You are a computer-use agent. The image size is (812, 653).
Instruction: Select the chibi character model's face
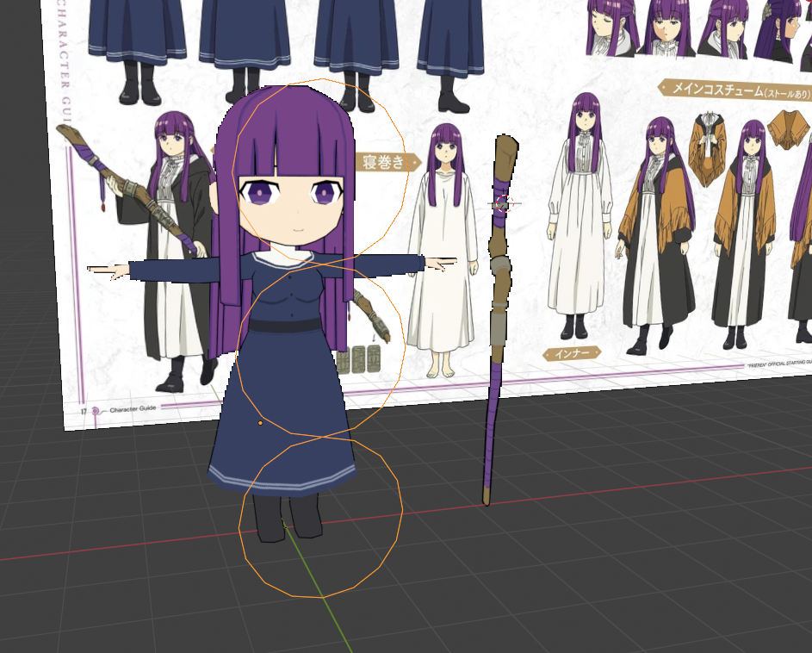coord(292,210)
